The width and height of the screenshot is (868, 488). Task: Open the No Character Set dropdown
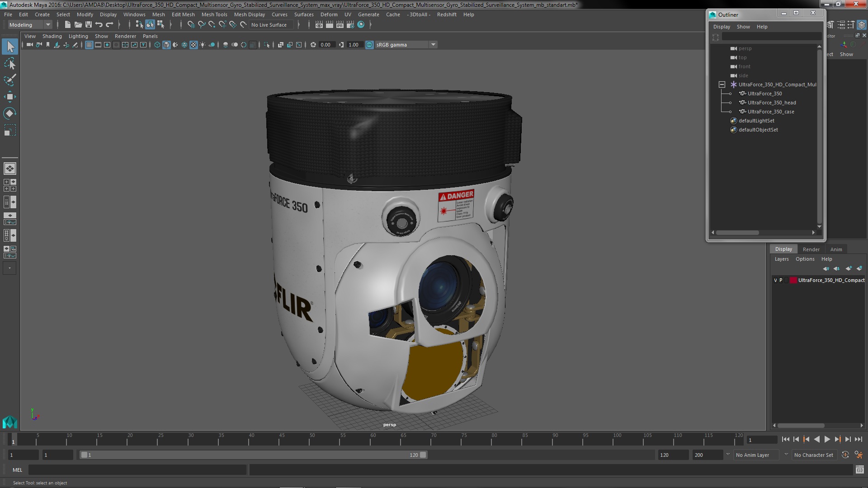point(814,455)
